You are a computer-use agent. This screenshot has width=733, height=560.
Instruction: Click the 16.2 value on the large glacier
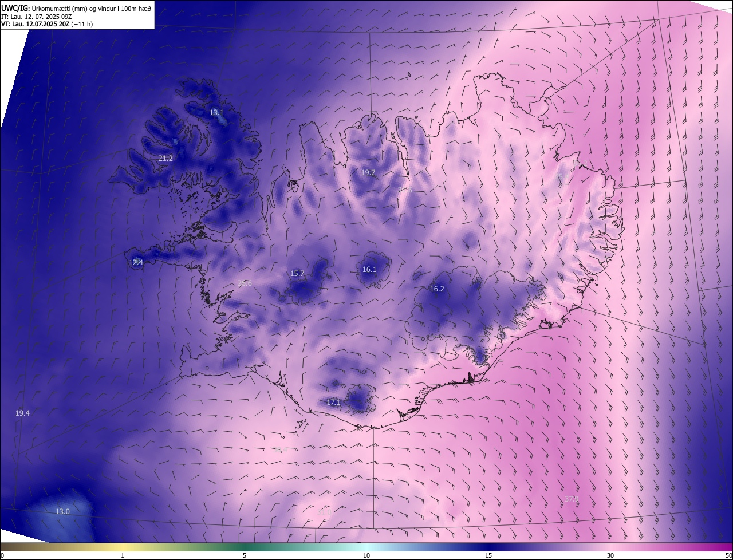(437, 289)
